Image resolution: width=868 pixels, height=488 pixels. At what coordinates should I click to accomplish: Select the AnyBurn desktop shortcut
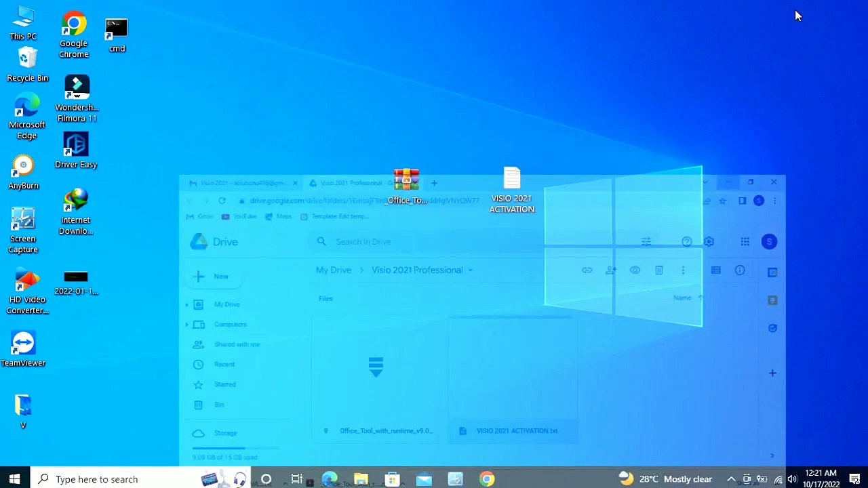24,173
